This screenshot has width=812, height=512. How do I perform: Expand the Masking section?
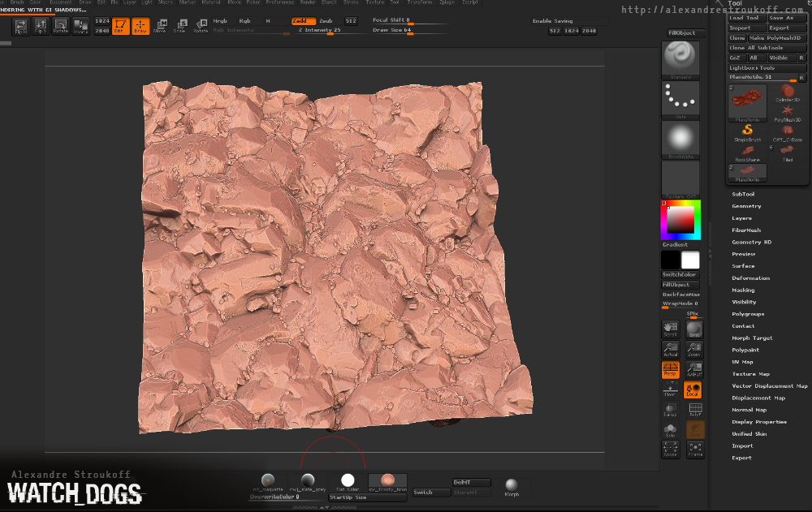point(743,290)
